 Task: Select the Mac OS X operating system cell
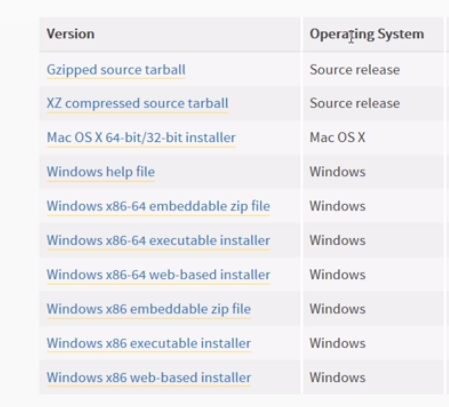click(337, 138)
